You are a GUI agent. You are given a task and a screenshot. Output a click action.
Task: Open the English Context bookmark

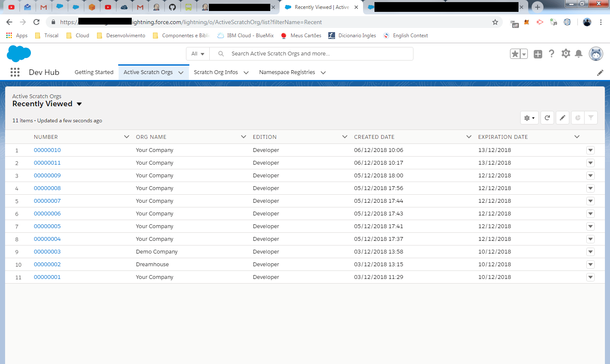(405, 36)
